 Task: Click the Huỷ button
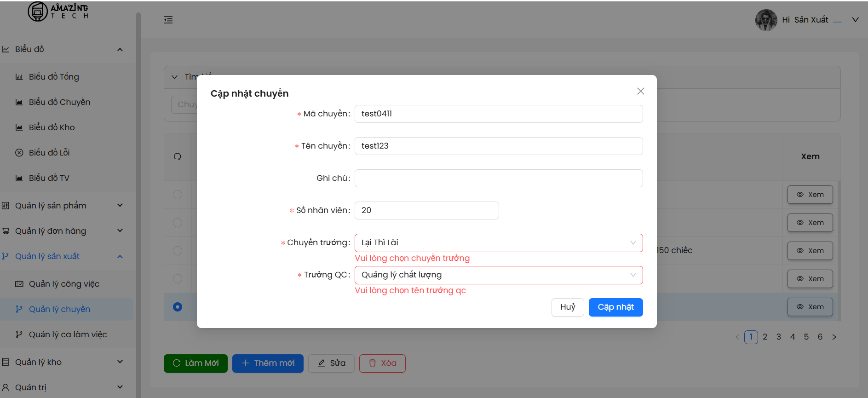coord(567,307)
